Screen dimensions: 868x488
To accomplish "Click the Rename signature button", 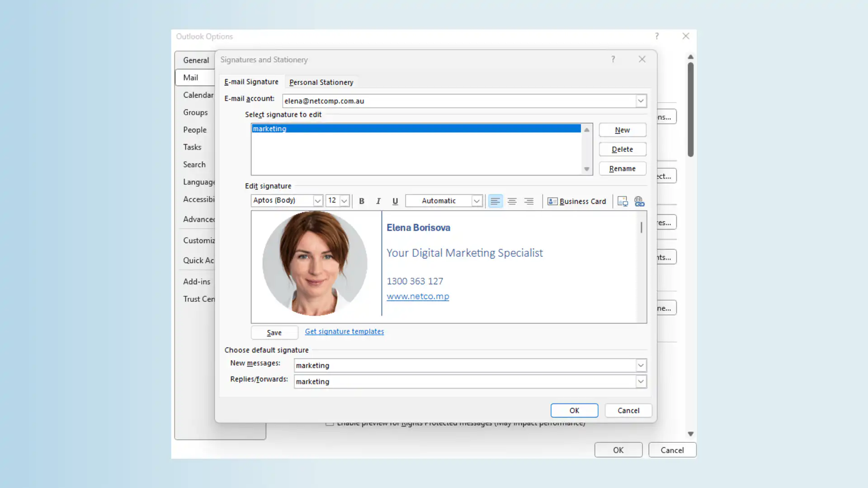I will [x=622, y=168].
